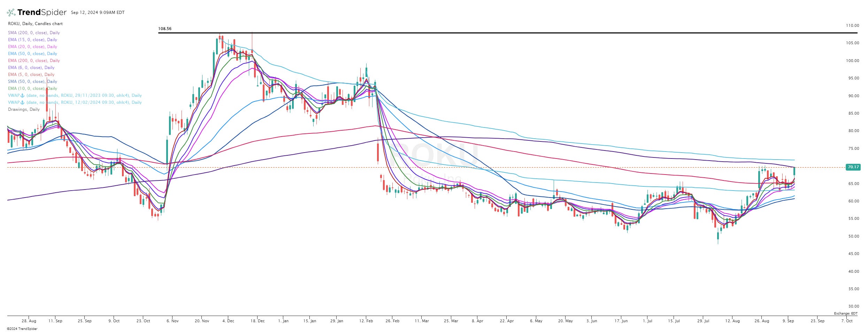Click the '29. Jan' date axis label
The image size is (868, 332).
[x=336, y=321]
